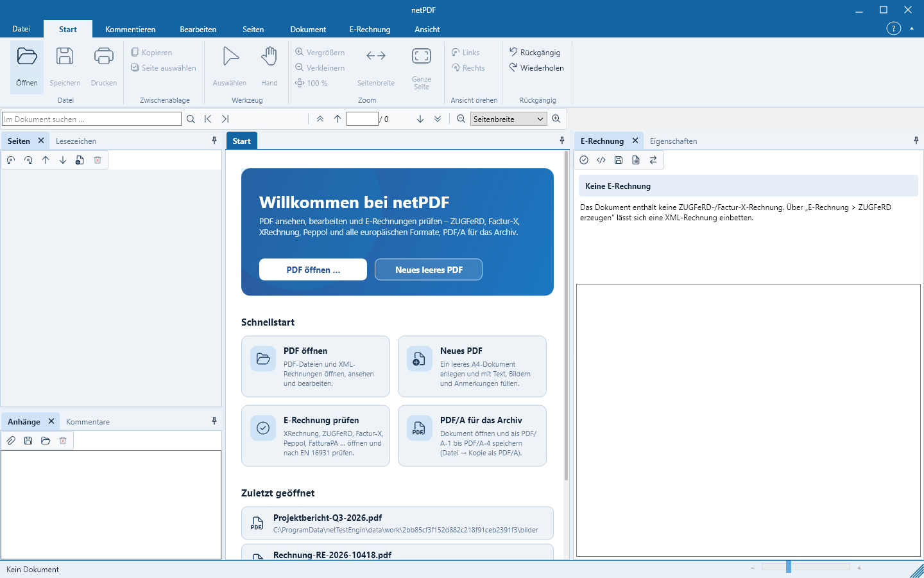Click the zoom-out magnifier in navigation bar

[x=461, y=119]
